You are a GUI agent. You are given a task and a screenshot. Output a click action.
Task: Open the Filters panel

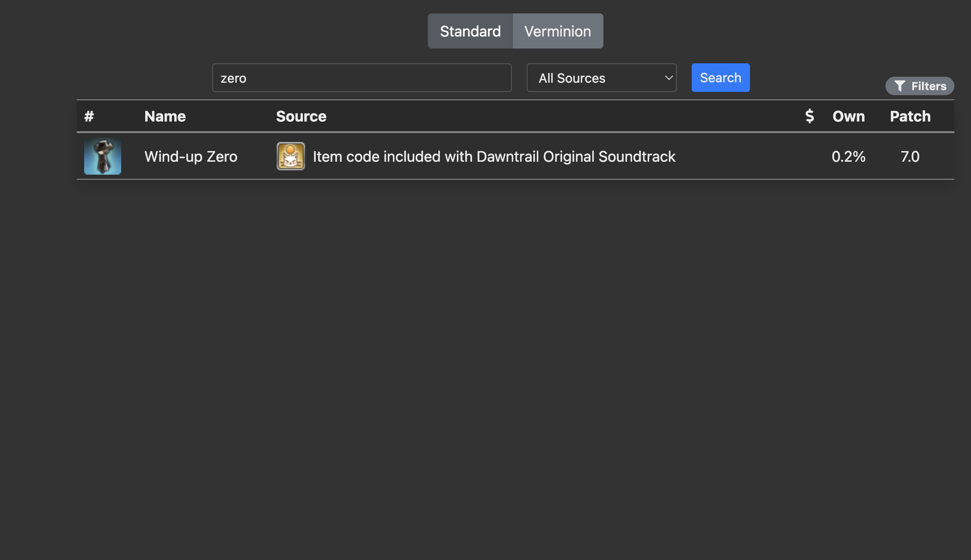point(919,86)
